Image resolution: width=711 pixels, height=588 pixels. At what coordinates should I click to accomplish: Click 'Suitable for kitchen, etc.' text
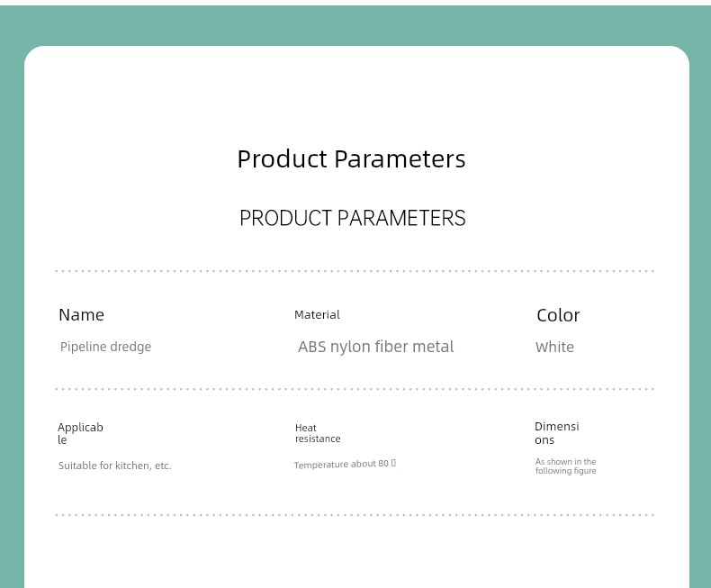tap(114, 466)
